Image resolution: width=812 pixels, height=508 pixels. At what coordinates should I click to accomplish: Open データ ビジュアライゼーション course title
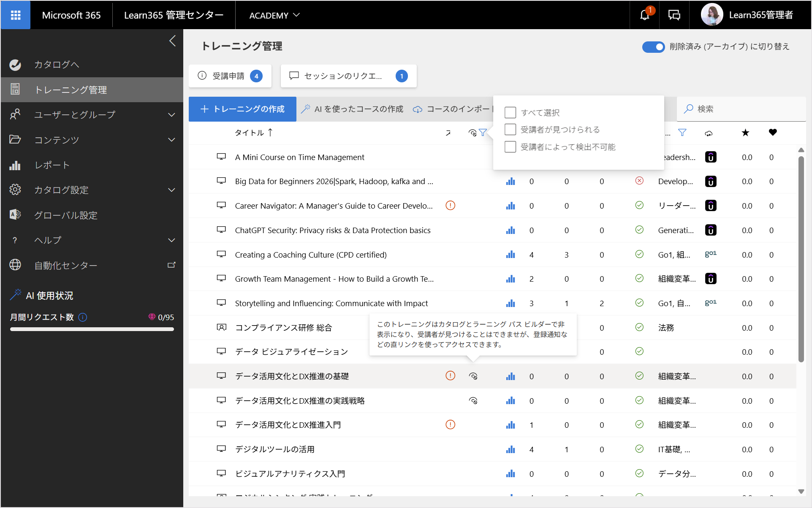[x=291, y=352]
